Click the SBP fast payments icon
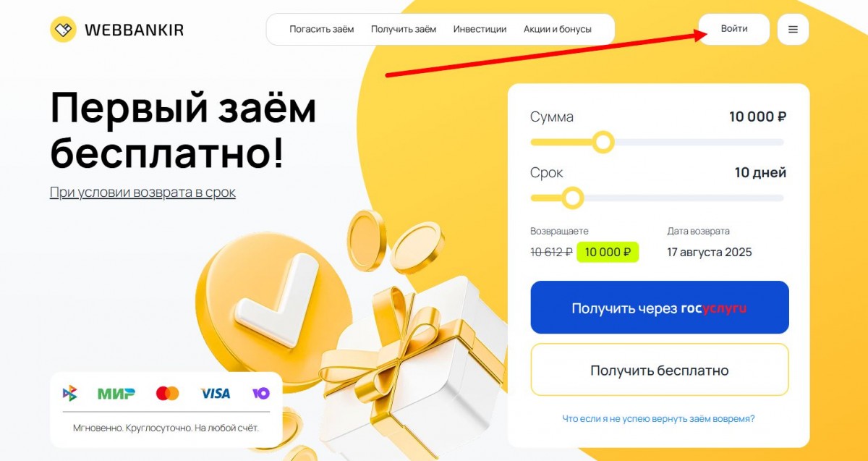Screen dimensions: 868x461 (x=69, y=393)
